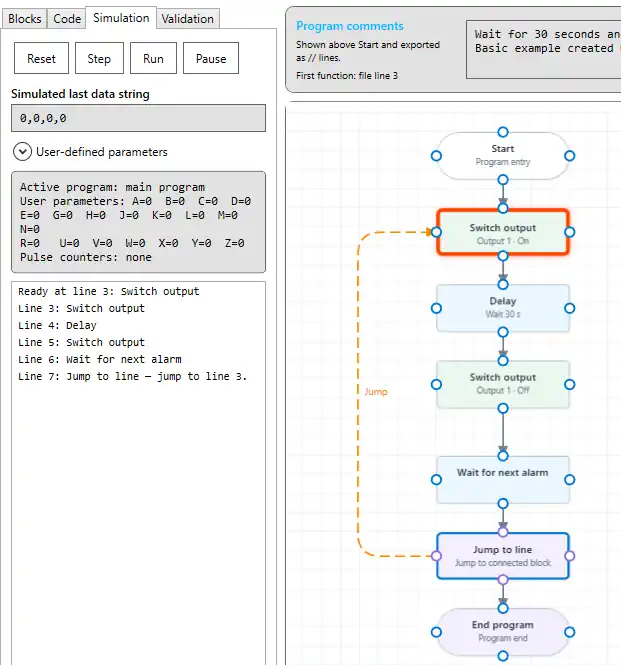621x665 pixels.
Task: Open the Validation tab
Action: pos(187,19)
